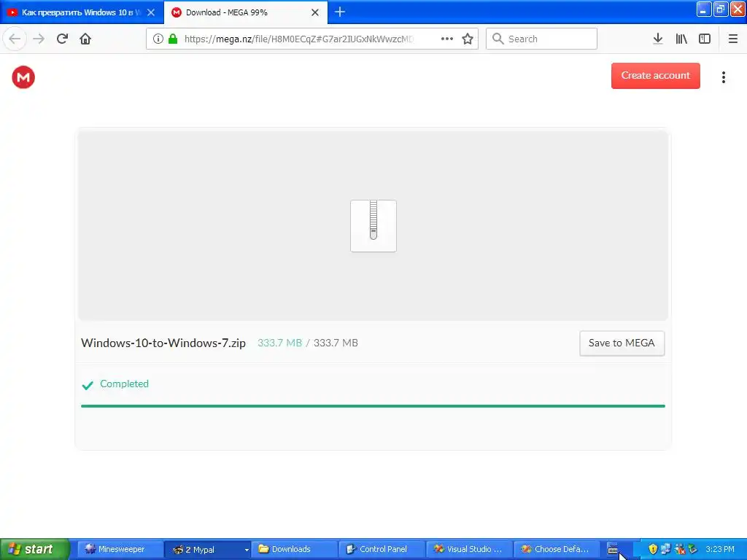This screenshot has height=560, width=747.
Task: Open a new browser tab
Action: pos(340,12)
